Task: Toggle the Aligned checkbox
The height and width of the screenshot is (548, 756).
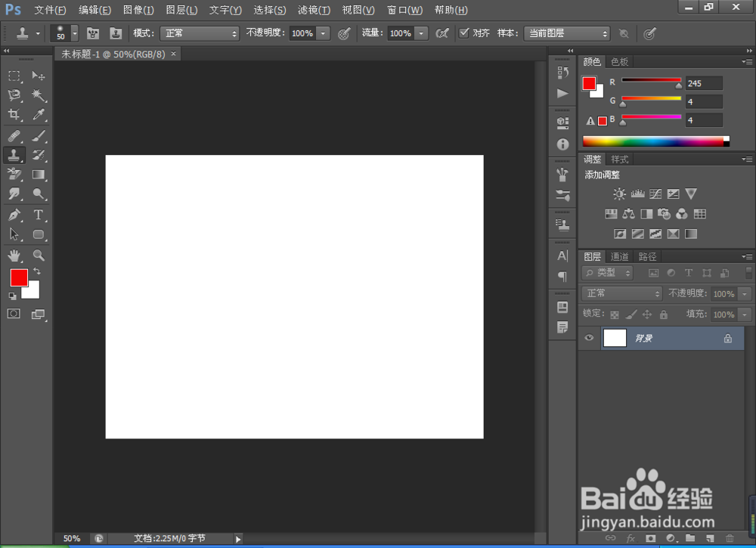Action: pos(464,33)
